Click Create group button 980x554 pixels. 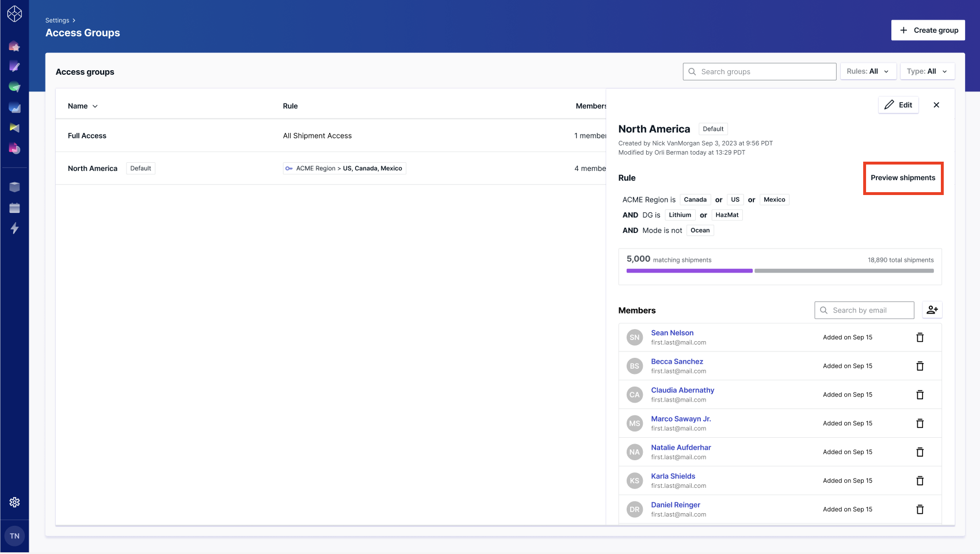(x=928, y=30)
